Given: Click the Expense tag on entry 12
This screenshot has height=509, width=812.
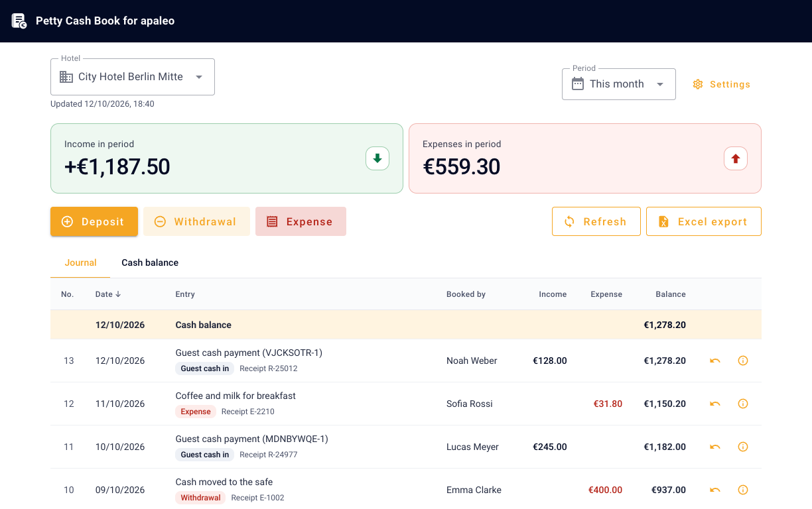Looking at the screenshot, I should point(196,412).
